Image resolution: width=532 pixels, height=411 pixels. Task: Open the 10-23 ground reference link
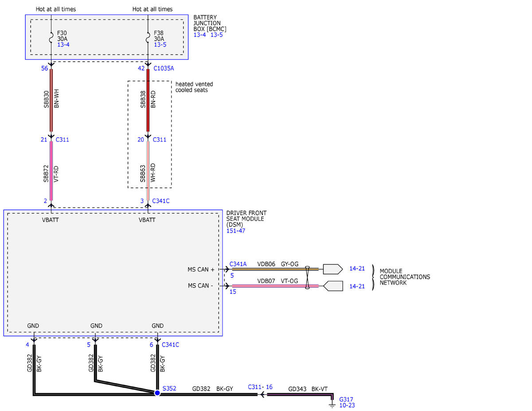coord(347,405)
